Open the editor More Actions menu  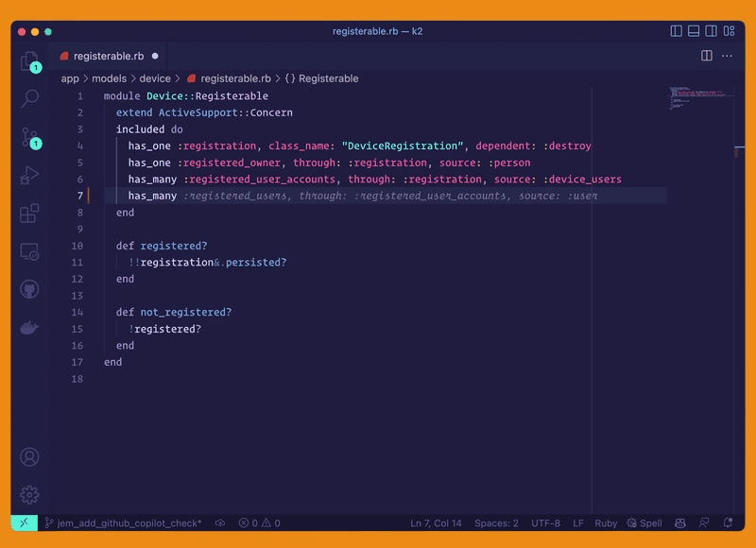pyautogui.click(x=727, y=56)
